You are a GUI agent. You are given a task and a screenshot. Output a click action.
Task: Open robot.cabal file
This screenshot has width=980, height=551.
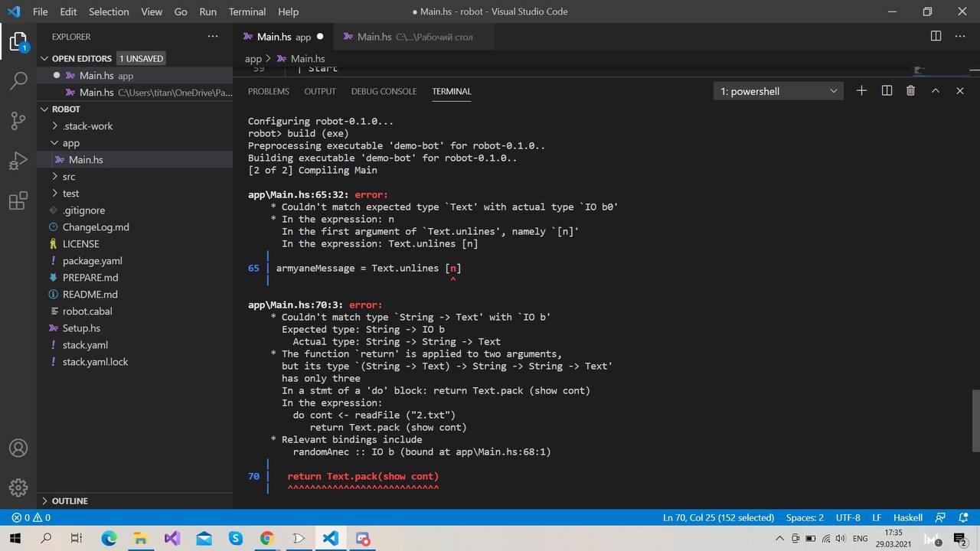tap(135, 311)
